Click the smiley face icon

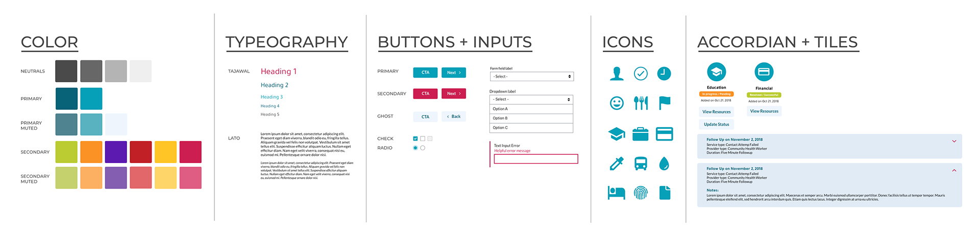point(617,103)
